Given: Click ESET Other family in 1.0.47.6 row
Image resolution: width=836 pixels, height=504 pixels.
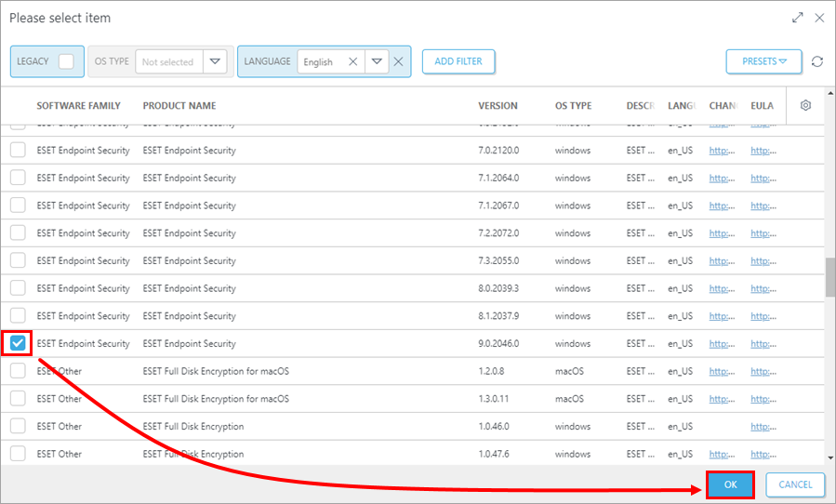Looking at the screenshot, I should coord(60,455).
